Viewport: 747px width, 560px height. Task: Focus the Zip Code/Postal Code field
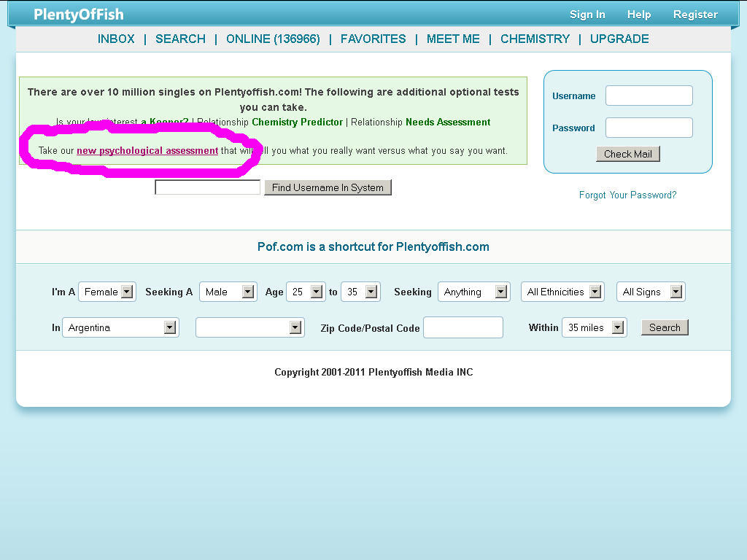(x=463, y=327)
